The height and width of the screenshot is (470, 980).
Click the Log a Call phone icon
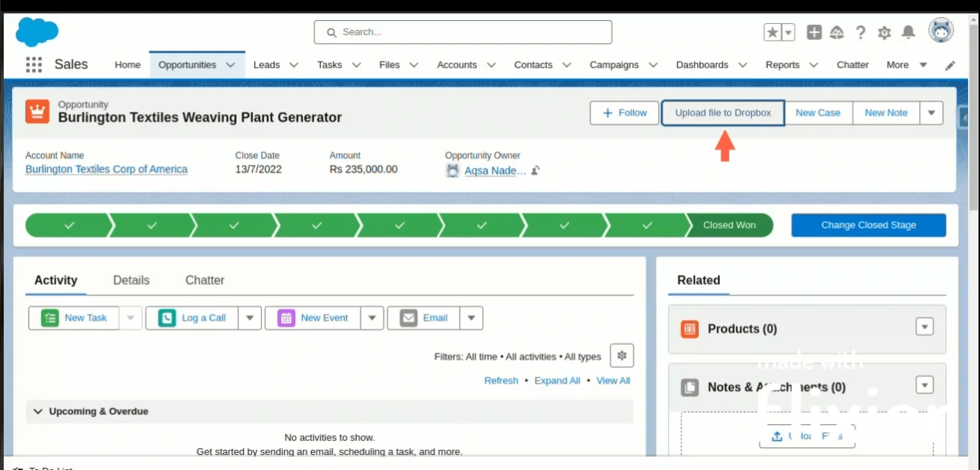tap(166, 318)
